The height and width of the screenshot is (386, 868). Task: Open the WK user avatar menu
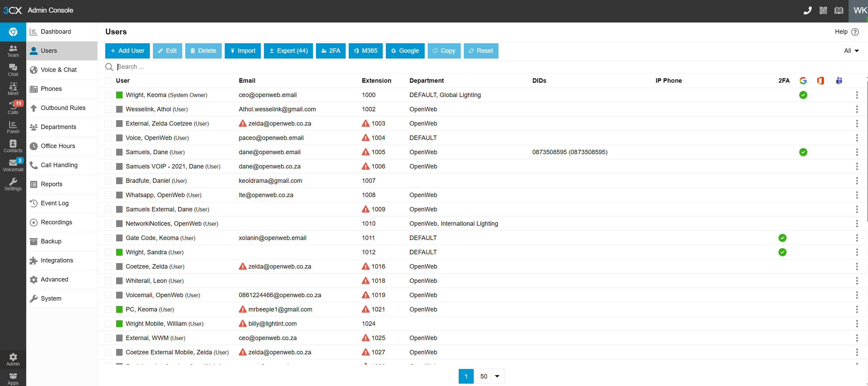click(x=859, y=11)
